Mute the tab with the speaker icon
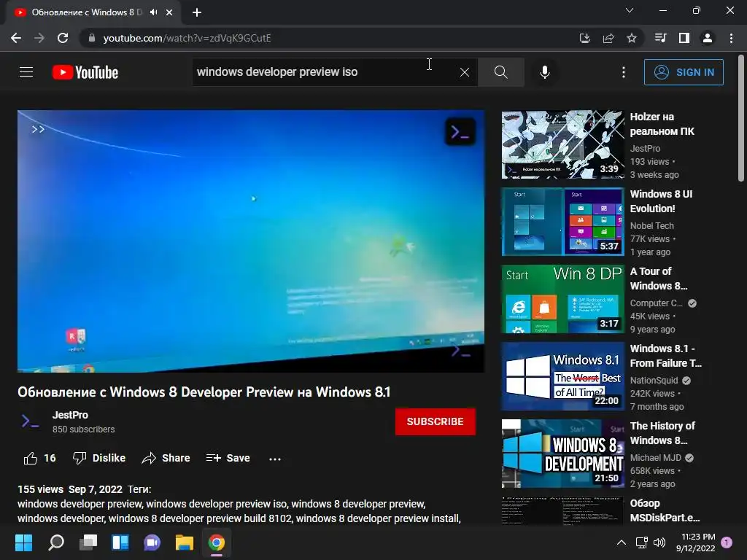 pos(153,12)
